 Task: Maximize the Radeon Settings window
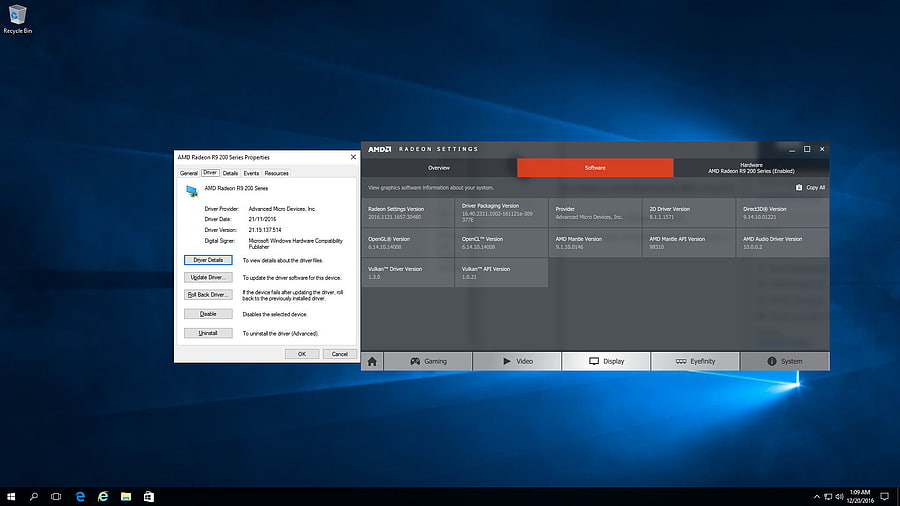[807, 149]
